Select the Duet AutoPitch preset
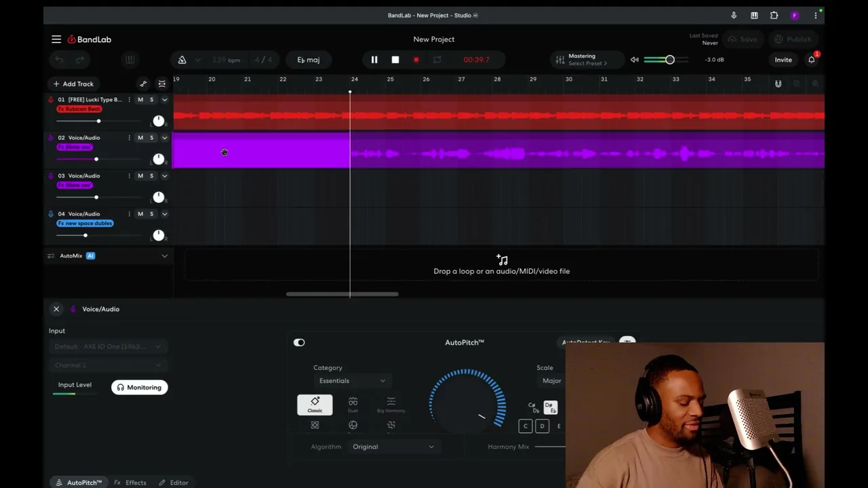The height and width of the screenshot is (488, 868). click(x=353, y=405)
